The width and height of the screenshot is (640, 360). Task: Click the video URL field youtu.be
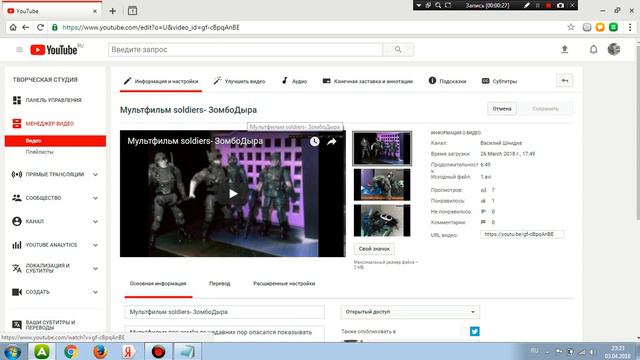point(522,234)
